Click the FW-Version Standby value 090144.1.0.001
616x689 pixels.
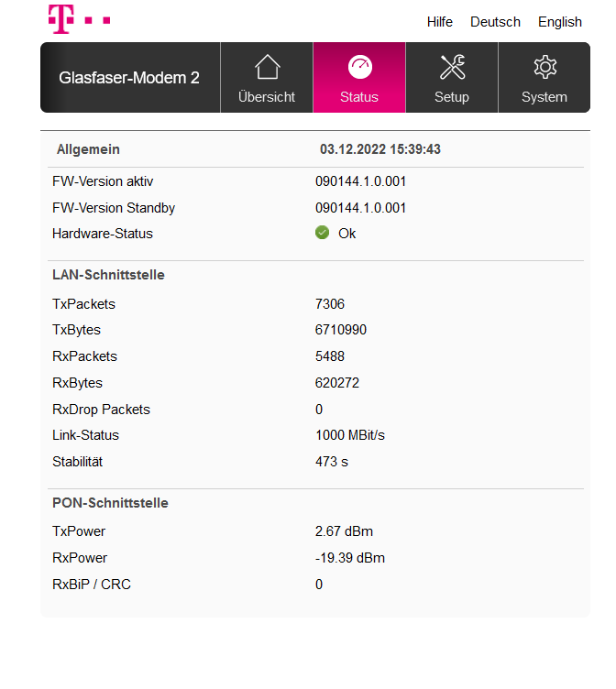pos(360,208)
